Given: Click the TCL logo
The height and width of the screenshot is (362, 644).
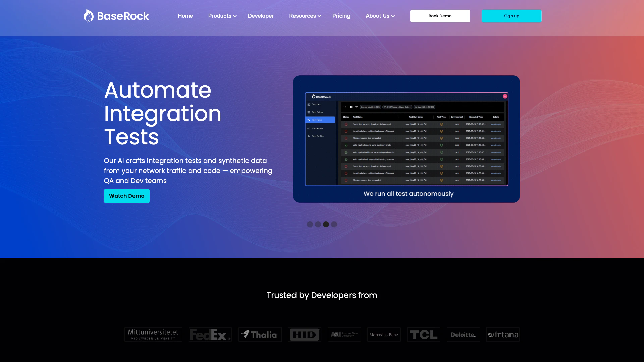Looking at the screenshot, I should [424, 335].
